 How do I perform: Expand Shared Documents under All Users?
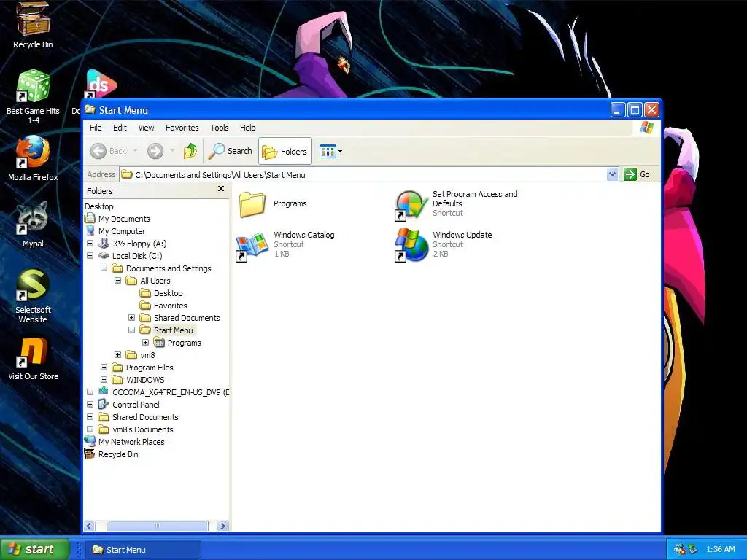point(131,318)
